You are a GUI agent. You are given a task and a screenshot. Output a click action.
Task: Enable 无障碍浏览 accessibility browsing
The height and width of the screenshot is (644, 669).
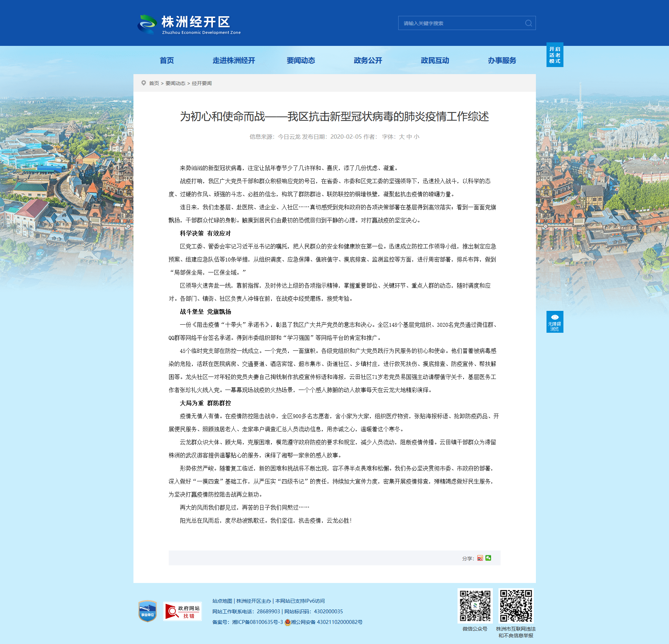pos(555,321)
